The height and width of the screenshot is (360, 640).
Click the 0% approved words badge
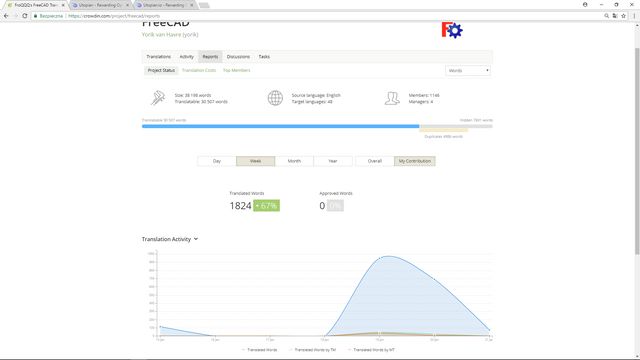click(x=335, y=206)
